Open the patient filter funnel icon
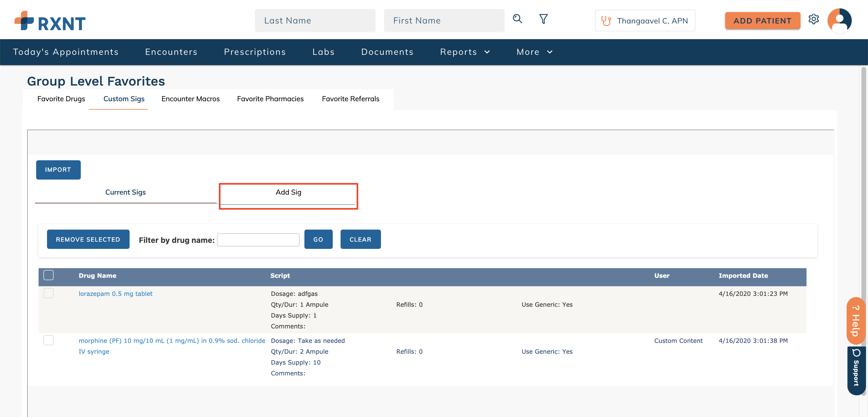The image size is (868, 417). pyautogui.click(x=543, y=19)
